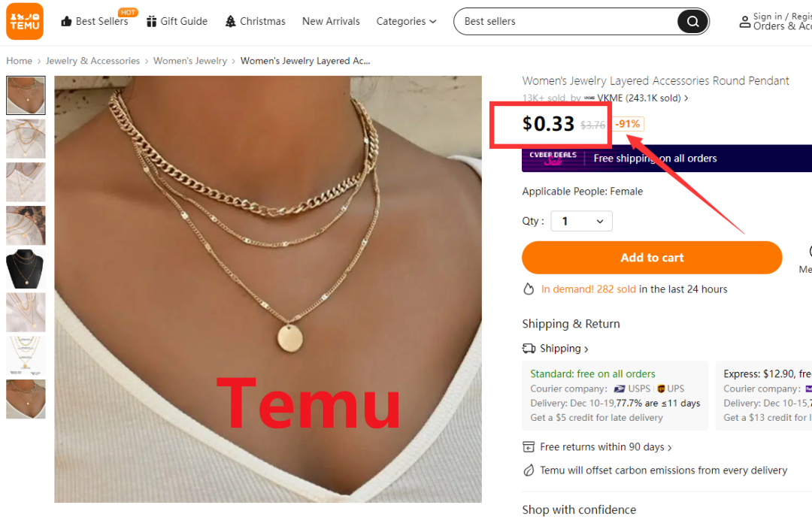Click the sign-in person icon
Viewport: 812px width, 520px height.
744,22
